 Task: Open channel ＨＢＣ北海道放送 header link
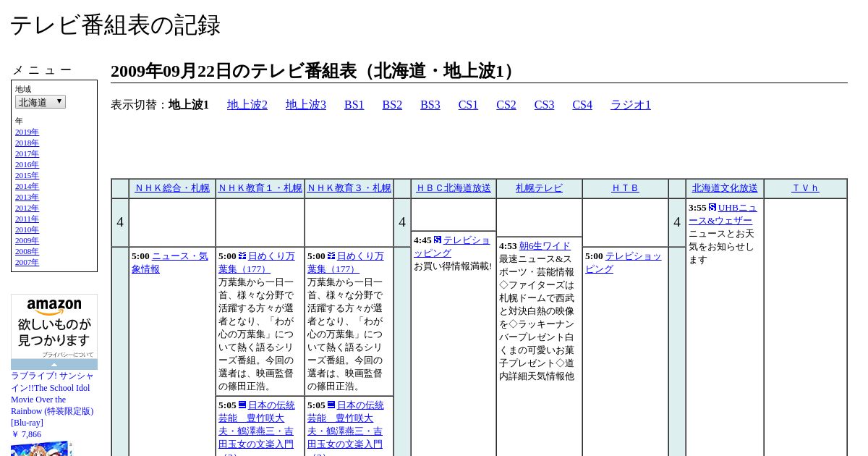click(x=454, y=188)
